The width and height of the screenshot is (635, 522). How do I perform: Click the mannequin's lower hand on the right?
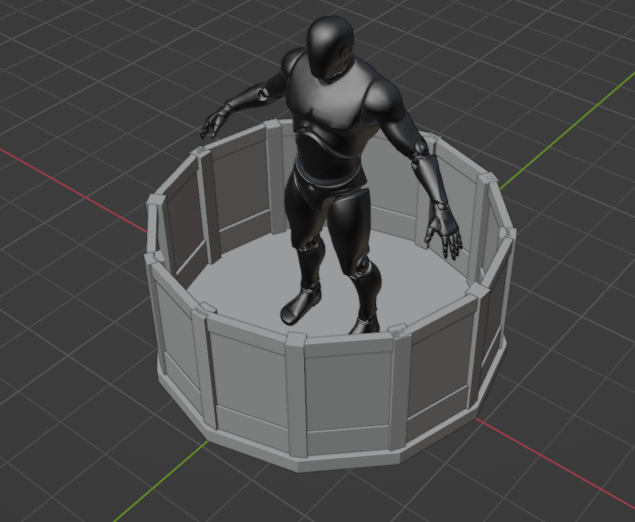441,230
